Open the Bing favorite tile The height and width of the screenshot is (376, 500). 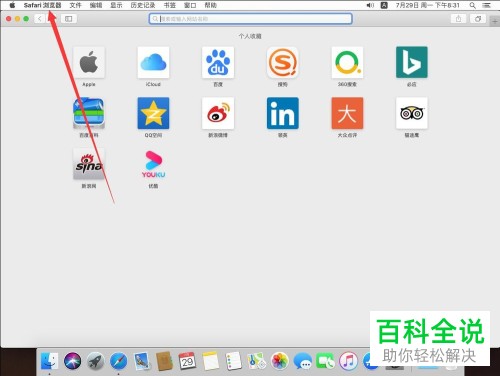coord(412,62)
